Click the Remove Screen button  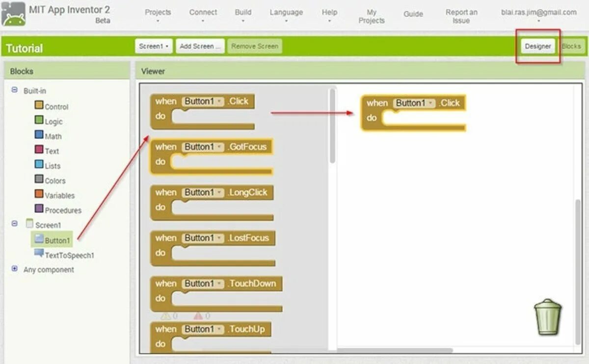point(255,46)
